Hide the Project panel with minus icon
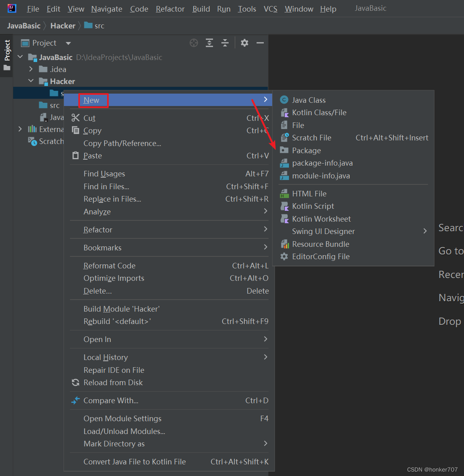The height and width of the screenshot is (476, 464). coord(260,43)
